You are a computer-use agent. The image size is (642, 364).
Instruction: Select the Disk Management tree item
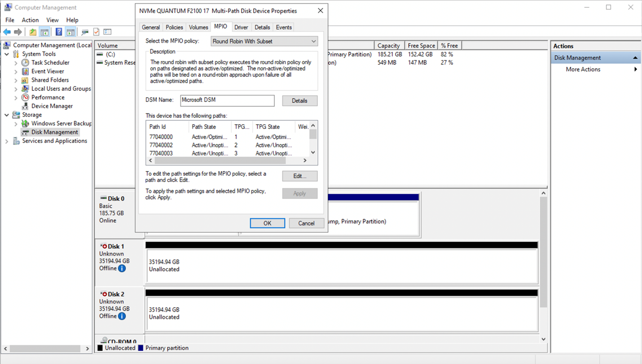[x=55, y=132]
